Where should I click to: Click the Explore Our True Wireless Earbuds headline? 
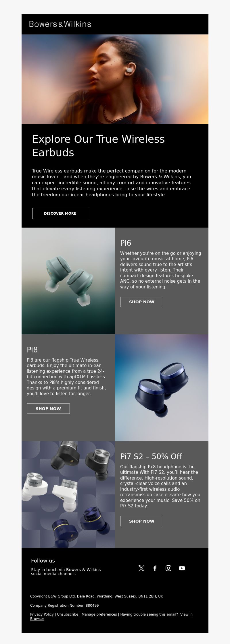(x=98, y=146)
